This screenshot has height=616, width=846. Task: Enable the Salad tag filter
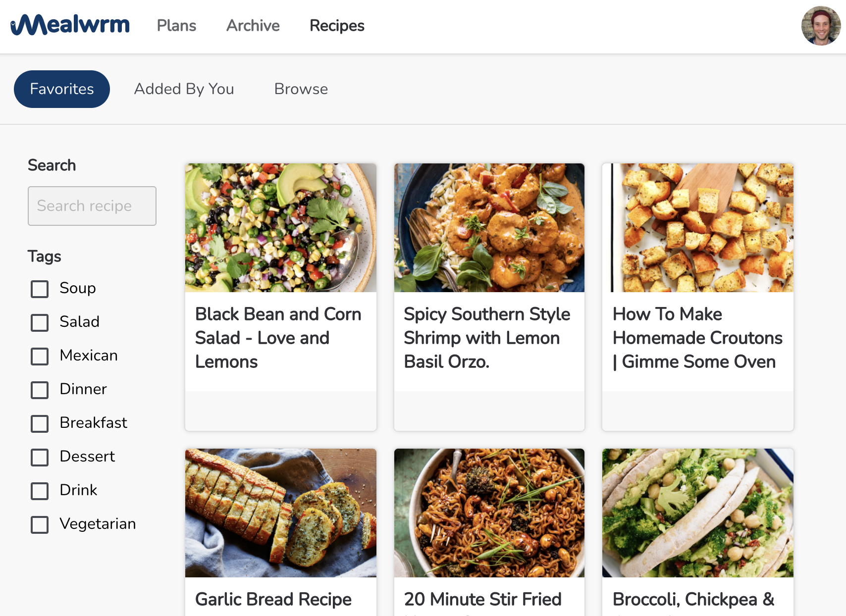click(x=40, y=322)
